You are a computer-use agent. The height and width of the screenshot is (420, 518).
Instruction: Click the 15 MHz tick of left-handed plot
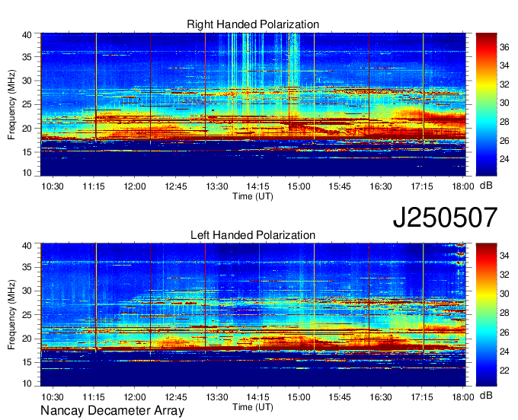[27, 362]
